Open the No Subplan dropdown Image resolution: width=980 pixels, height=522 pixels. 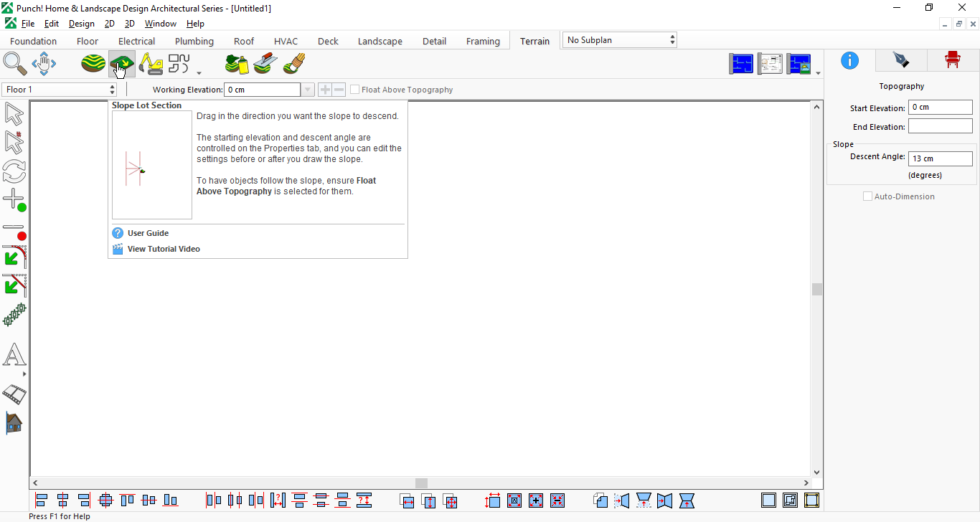click(x=620, y=40)
